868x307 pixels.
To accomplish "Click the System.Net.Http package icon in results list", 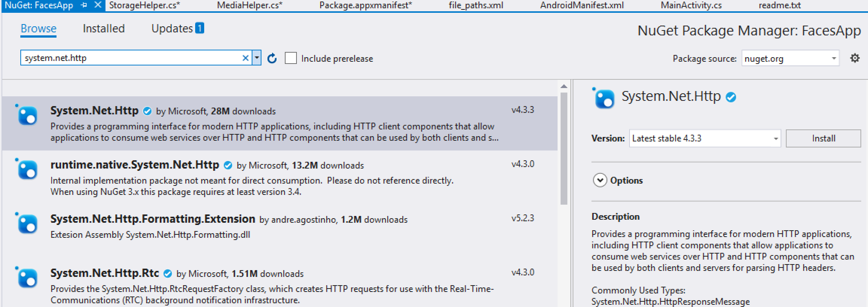I will point(27,114).
